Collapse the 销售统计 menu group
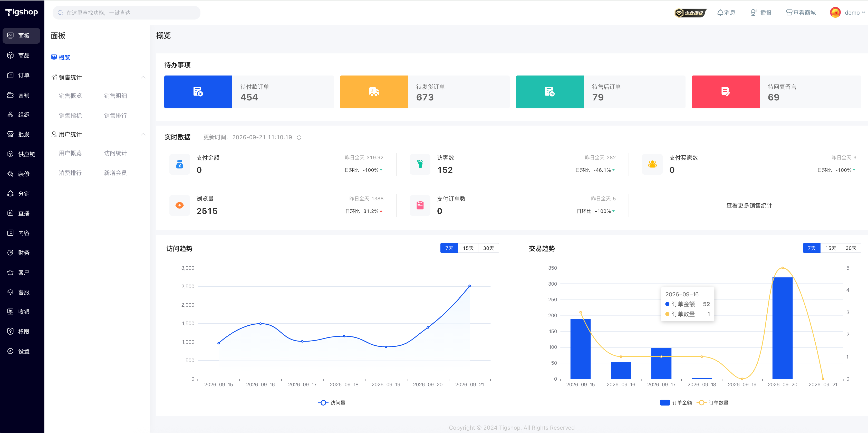 (x=143, y=77)
